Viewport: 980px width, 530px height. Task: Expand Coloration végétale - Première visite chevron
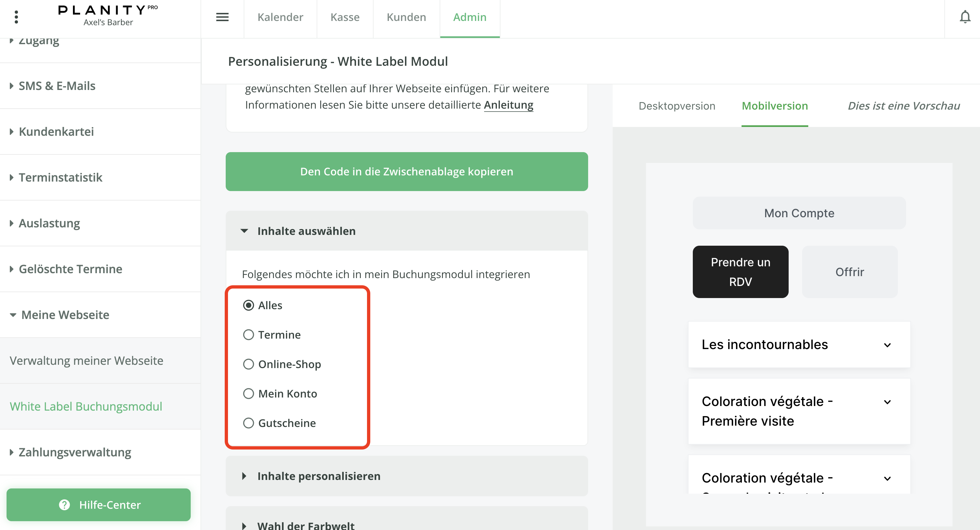887,402
